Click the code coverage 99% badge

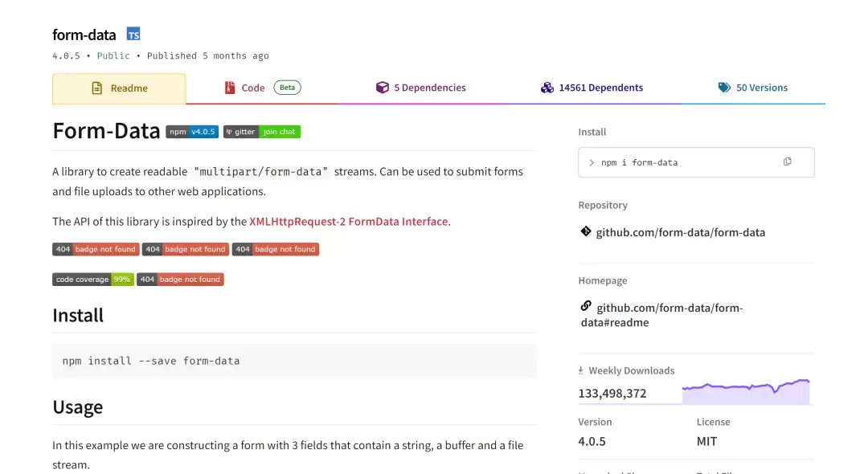pyautogui.click(x=92, y=280)
